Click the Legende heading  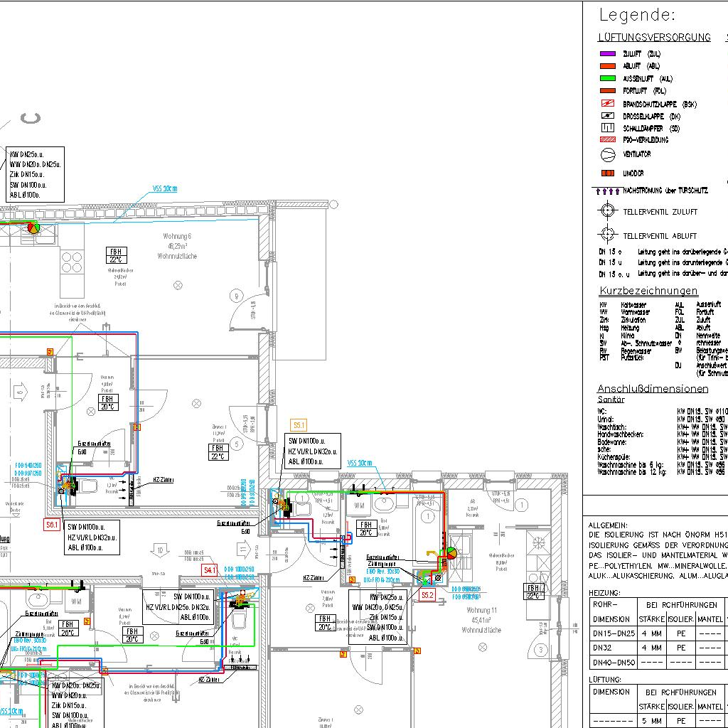pyautogui.click(x=637, y=15)
